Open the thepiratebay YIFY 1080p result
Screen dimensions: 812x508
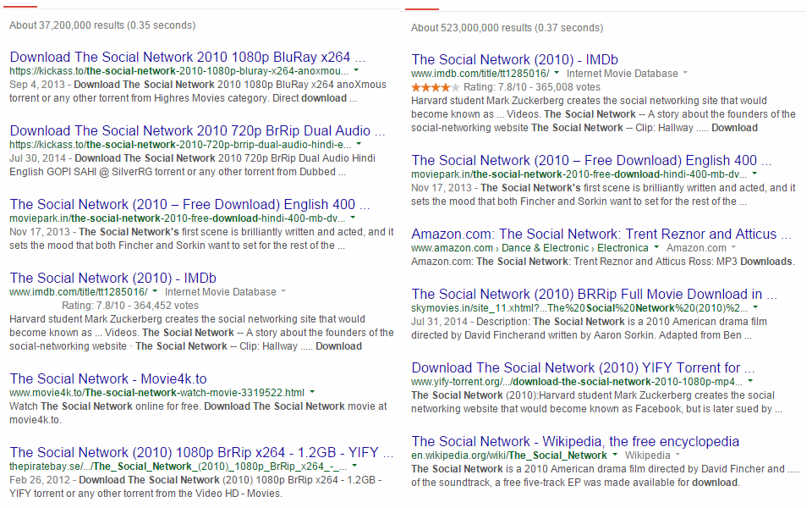[201, 452]
